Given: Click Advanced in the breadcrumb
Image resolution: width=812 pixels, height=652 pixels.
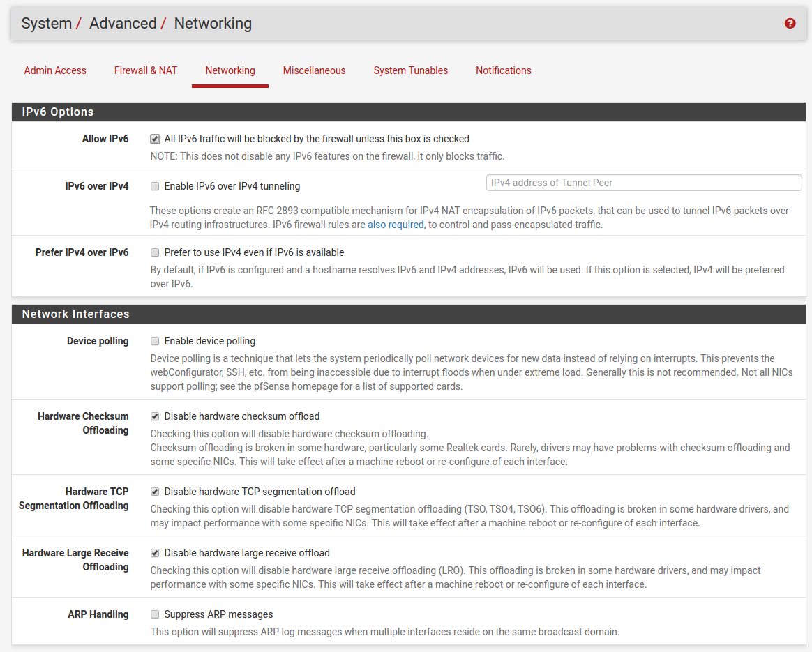Looking at the screenshot, I should click(123, 24).
